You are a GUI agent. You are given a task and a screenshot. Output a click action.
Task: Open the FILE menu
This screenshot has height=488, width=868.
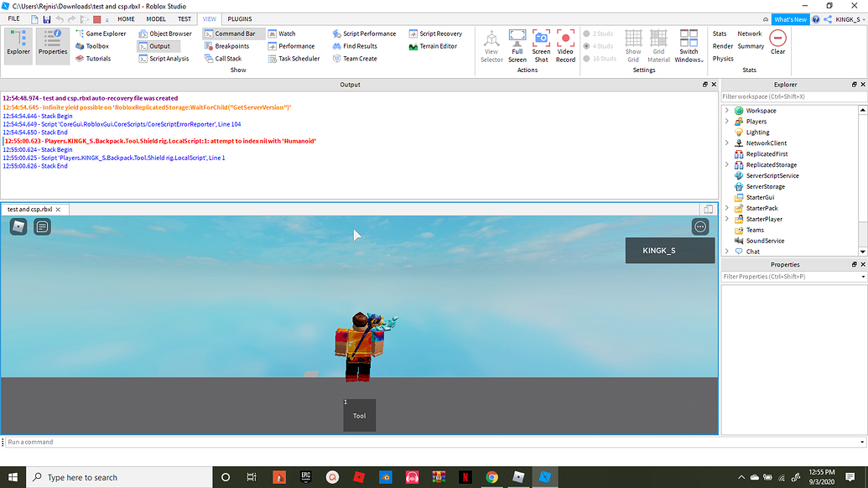coord(14,18)
